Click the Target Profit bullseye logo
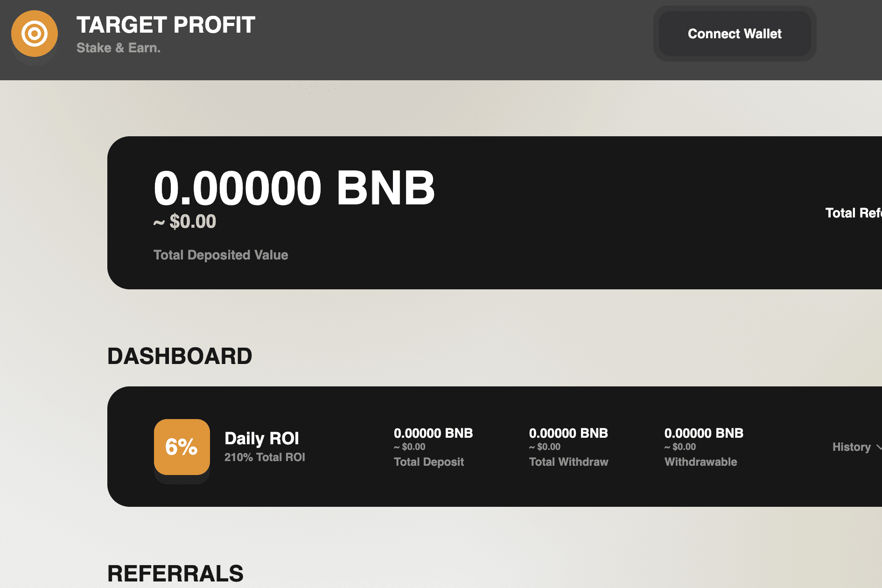The width and height of the screenshot is (882, 588). click(x=34, y=34)
